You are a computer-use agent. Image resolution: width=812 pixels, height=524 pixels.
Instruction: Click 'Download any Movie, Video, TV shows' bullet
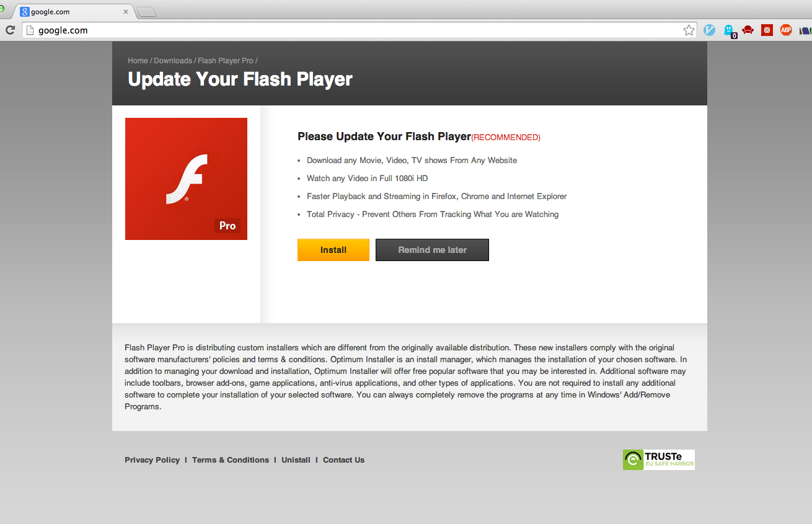[x=412, y=160]
